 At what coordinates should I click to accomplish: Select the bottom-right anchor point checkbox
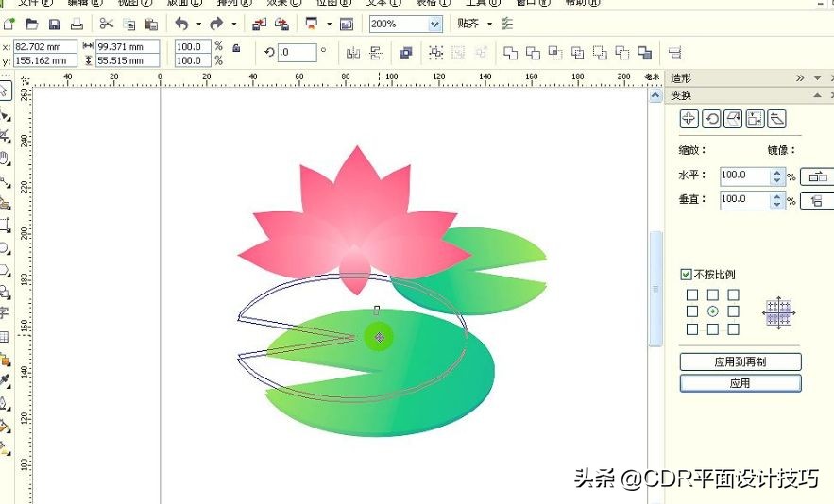734,329
